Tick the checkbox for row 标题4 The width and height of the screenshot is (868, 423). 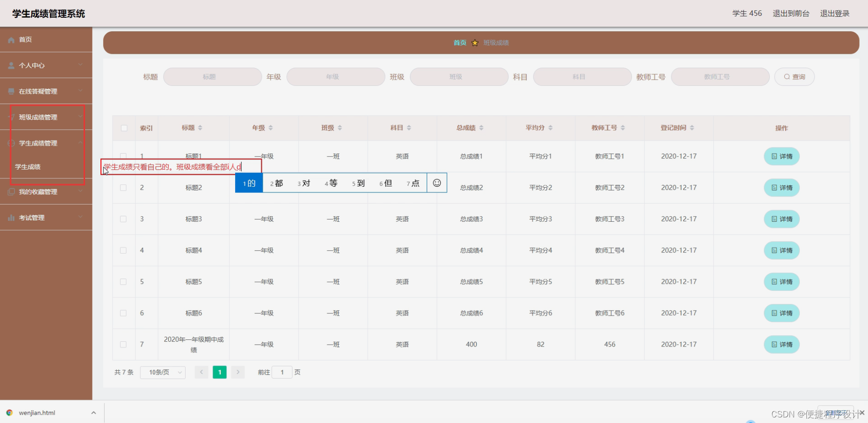[x=123, y=250]
